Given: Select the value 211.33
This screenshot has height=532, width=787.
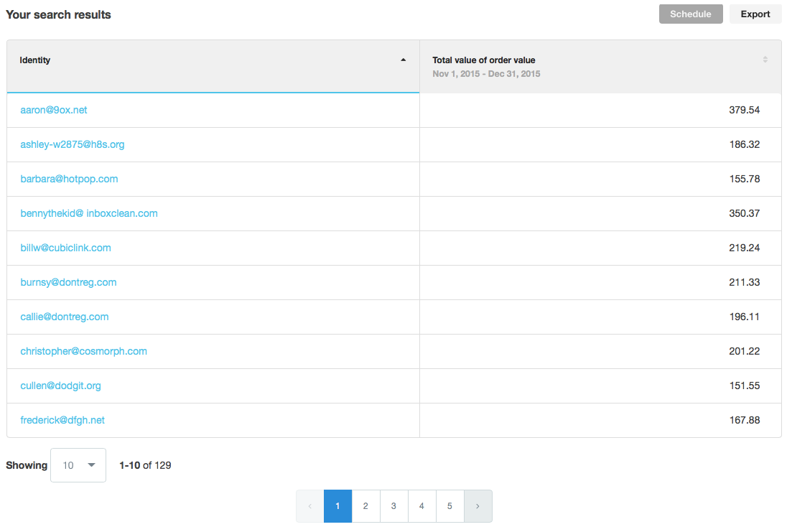Looking at the screenshot, I should coord(745,282).
